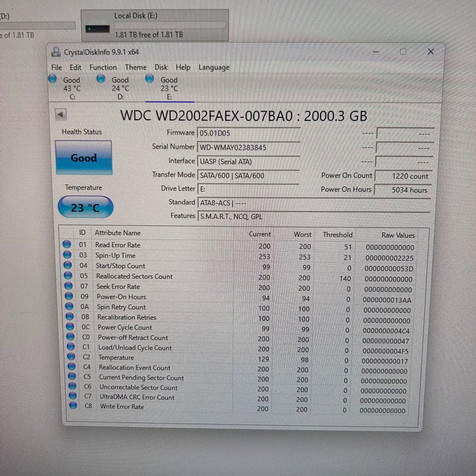This screenshot has height=476, width=476.
Task: Click the ID column header
Action: pyautogui.click(x=83, y=232)
